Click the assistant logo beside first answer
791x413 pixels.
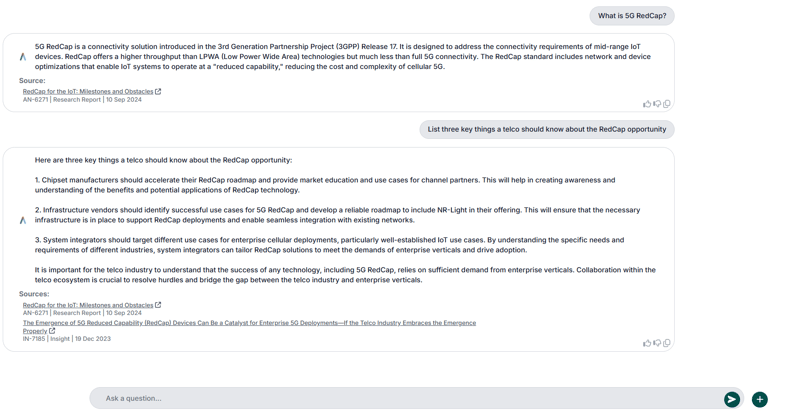(23, 57)
